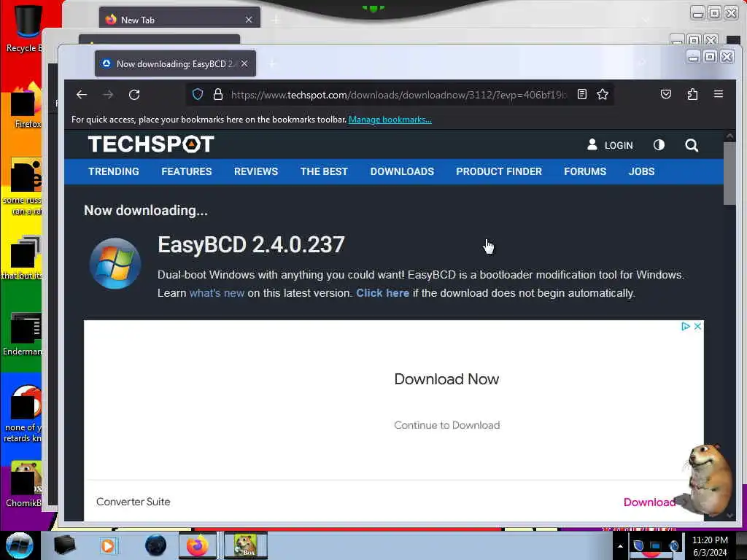Click the page vertical scrollbar thumb
Image resolution: width=747 pixels, height=560 pixels.
point(729,174)
